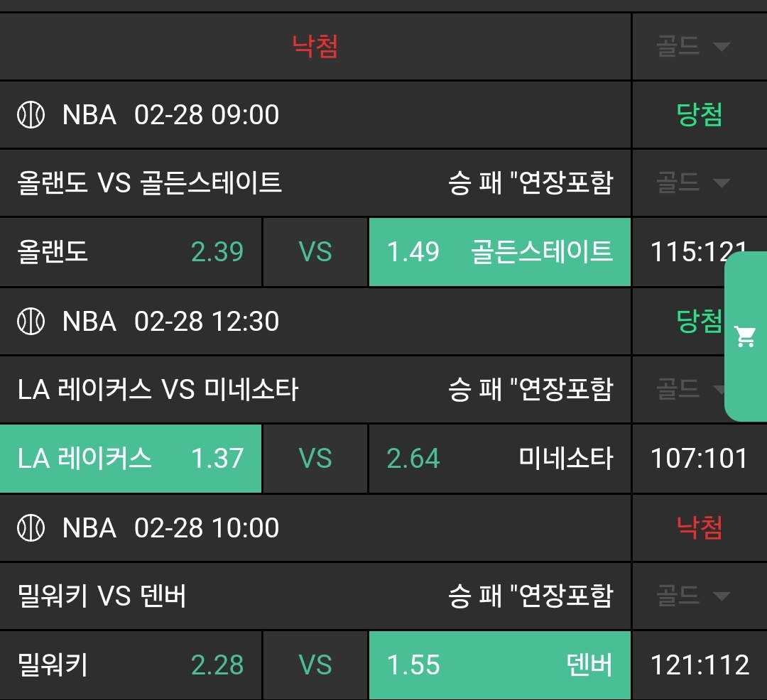Open 골드 dropdown in 올랜도 VS 골든스테이트 row

[692, 183]
